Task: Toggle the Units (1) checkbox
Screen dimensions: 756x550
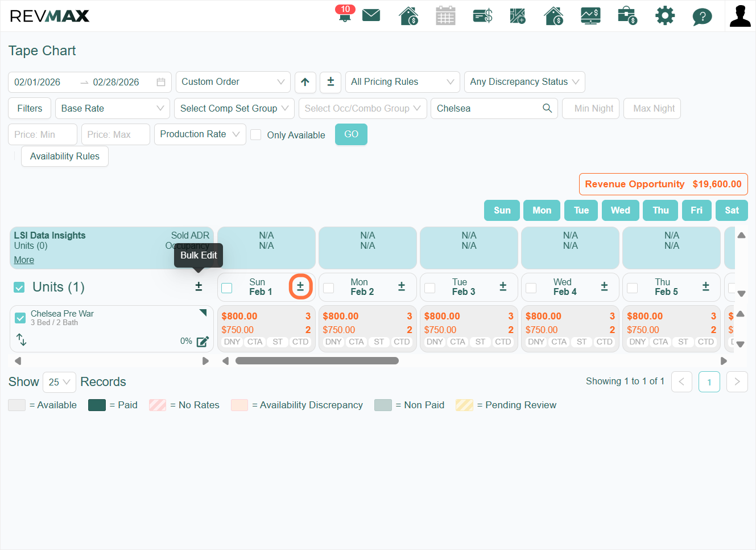Action: point(19,288)
